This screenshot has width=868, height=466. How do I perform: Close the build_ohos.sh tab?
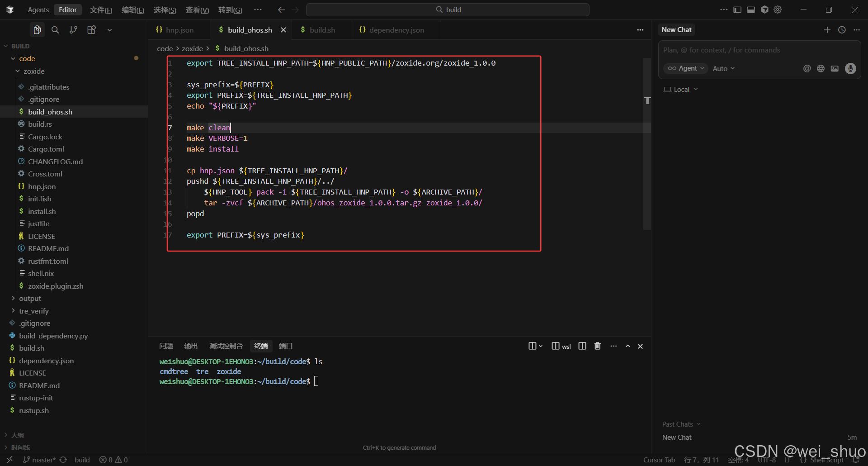pyautogui.click(x=283, y=30)
